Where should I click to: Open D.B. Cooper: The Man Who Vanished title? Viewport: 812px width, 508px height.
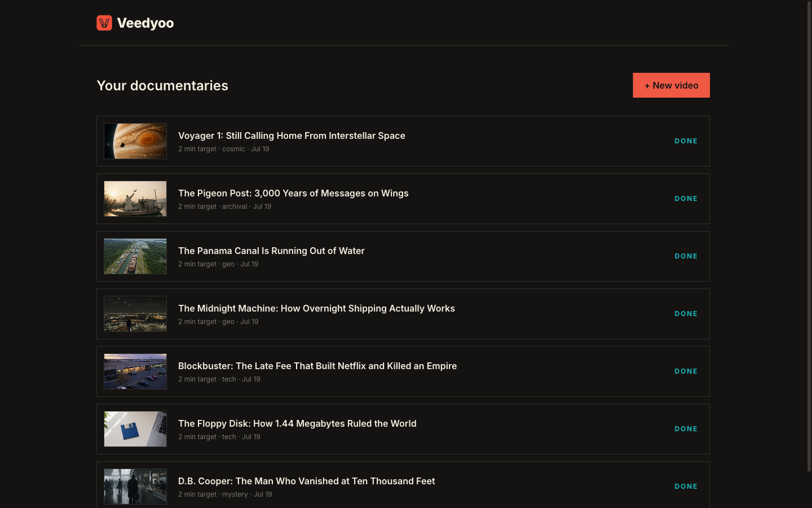pyautogui.click(x=306, y=481)
